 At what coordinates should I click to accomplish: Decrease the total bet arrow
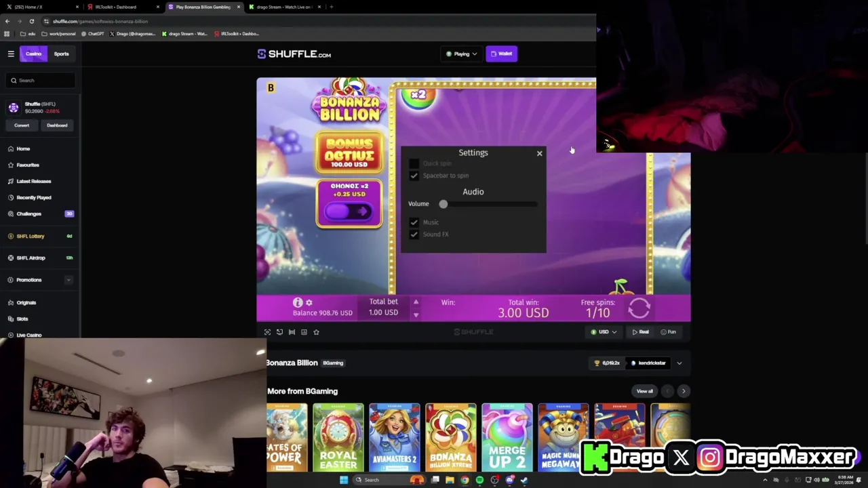416,314
